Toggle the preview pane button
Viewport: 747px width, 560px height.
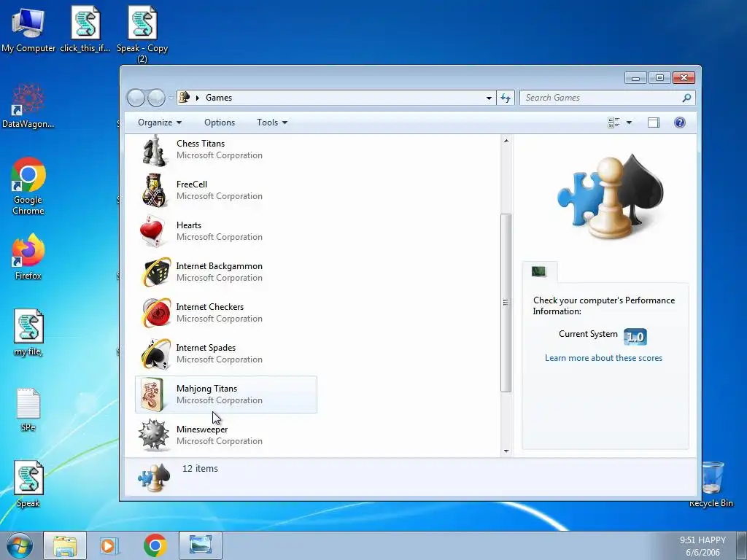(654, 122)
